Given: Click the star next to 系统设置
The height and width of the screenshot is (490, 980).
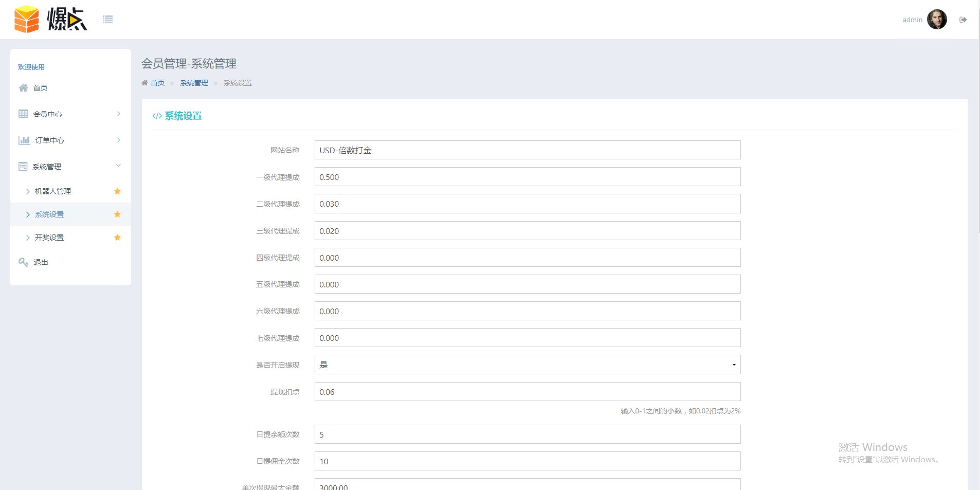Looking at the screenshot, I should (117, 214).
